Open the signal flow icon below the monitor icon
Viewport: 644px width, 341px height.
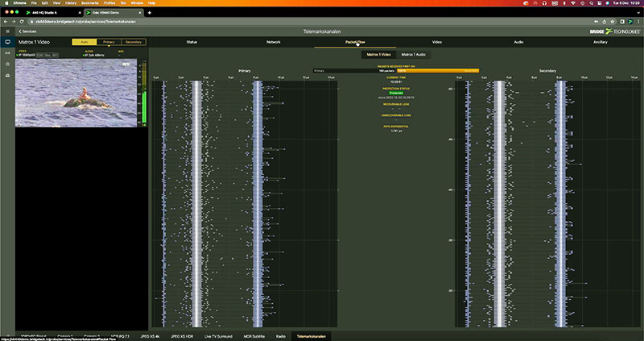click(x=7, y=53)
